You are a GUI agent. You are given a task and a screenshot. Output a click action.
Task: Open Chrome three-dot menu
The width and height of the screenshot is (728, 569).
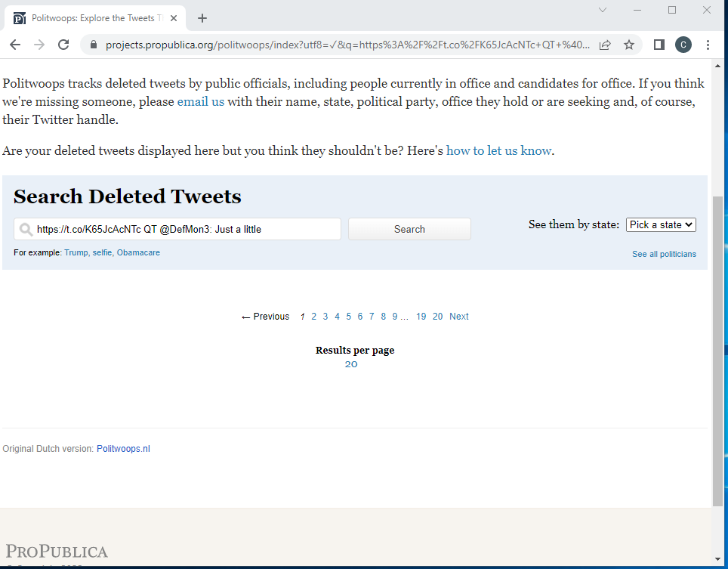point(708,45)
